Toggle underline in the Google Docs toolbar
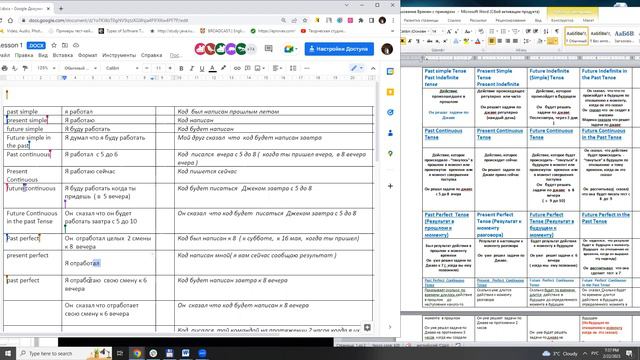Image resolution: width=640 pixels, height=360 pixels. point(202,68)
